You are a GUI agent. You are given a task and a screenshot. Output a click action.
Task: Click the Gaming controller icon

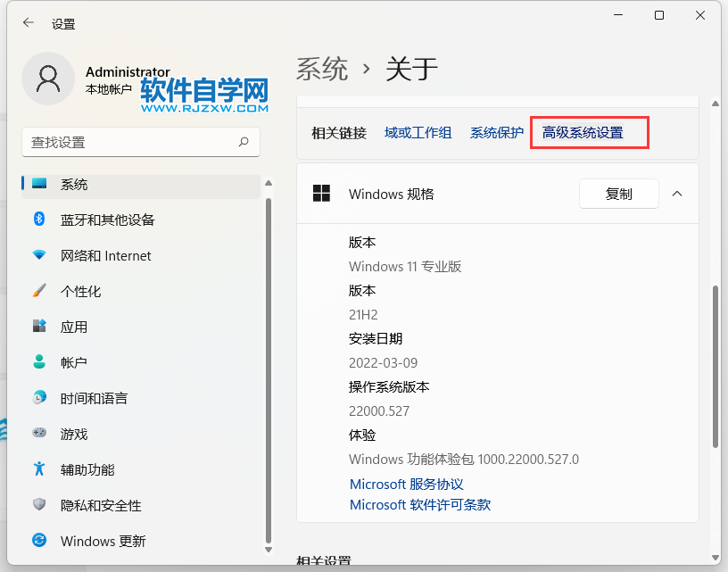(39, 433)
